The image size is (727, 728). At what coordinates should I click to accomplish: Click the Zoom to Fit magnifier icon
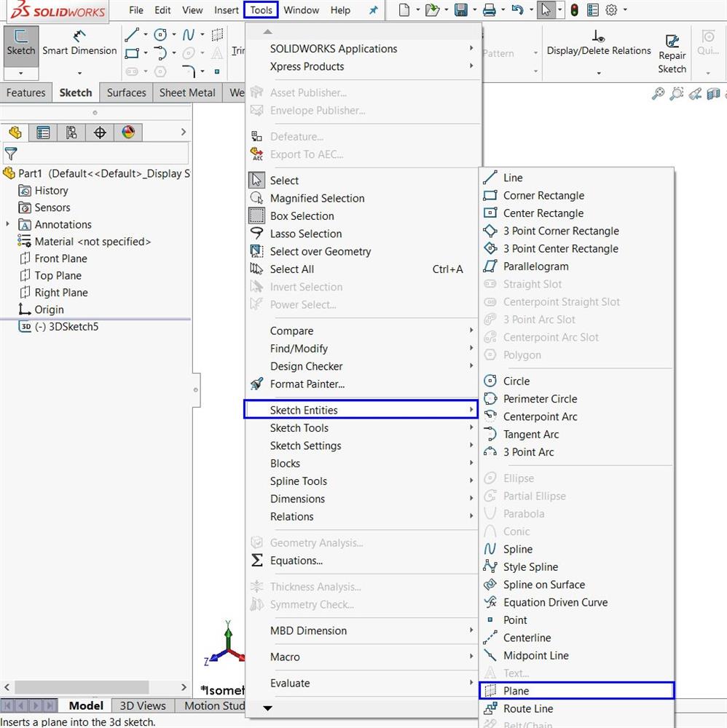pos(658,94)
